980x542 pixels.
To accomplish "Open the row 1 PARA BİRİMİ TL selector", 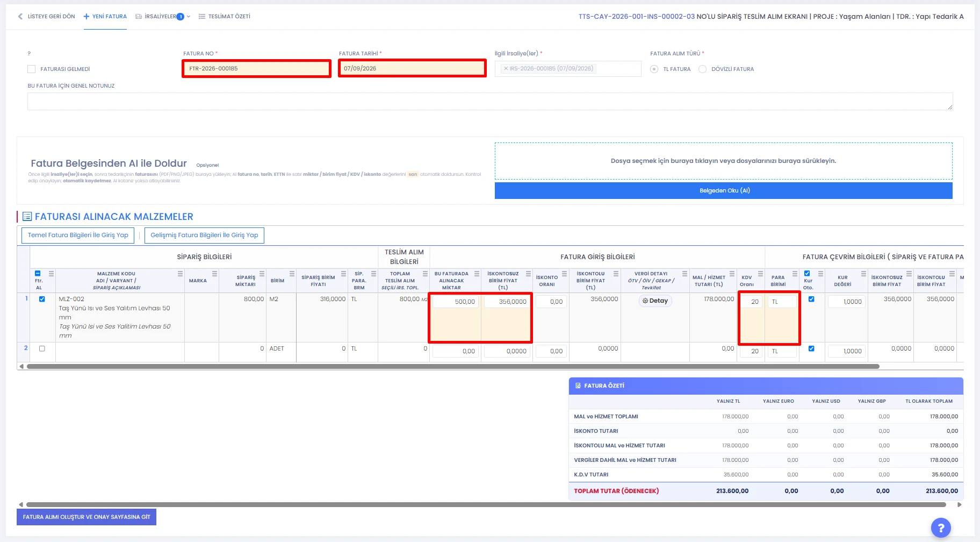I will pyautogui.click(x=782, y=302).
